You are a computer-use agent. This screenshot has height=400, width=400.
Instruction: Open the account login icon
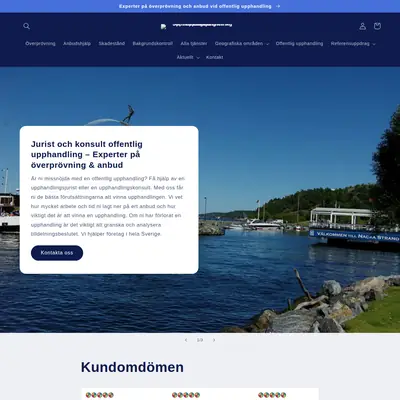[363, 26]
